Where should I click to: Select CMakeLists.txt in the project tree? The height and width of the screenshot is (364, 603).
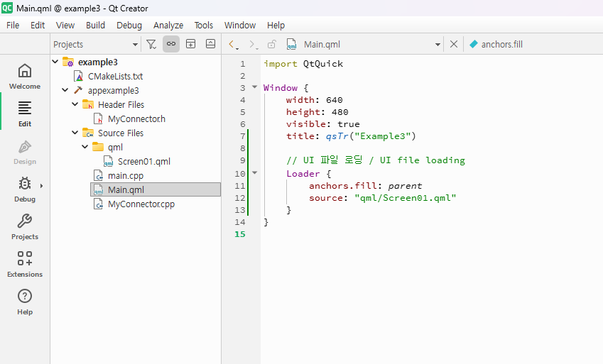coord(115,76)
